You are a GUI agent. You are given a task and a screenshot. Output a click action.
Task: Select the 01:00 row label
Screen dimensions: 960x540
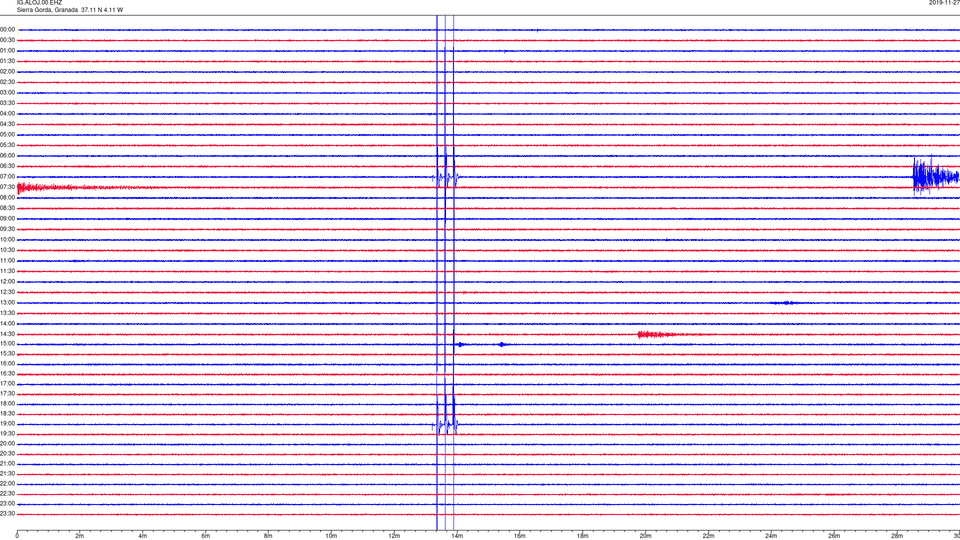coord(7,51)
